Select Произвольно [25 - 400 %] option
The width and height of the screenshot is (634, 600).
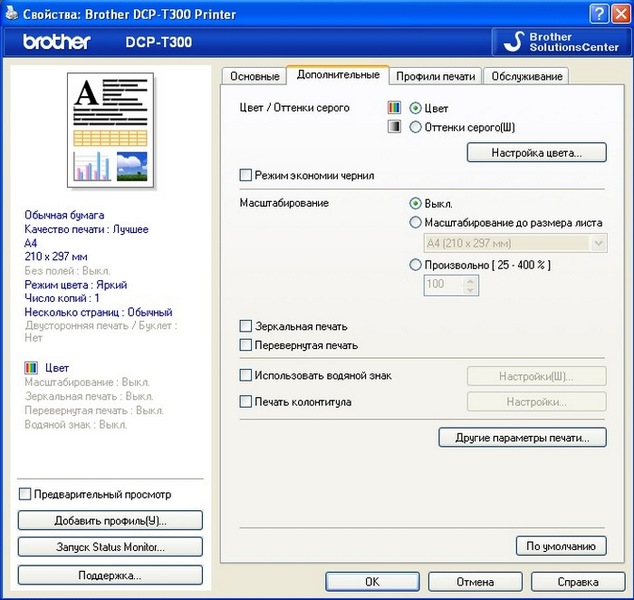(x=415, y=265)
